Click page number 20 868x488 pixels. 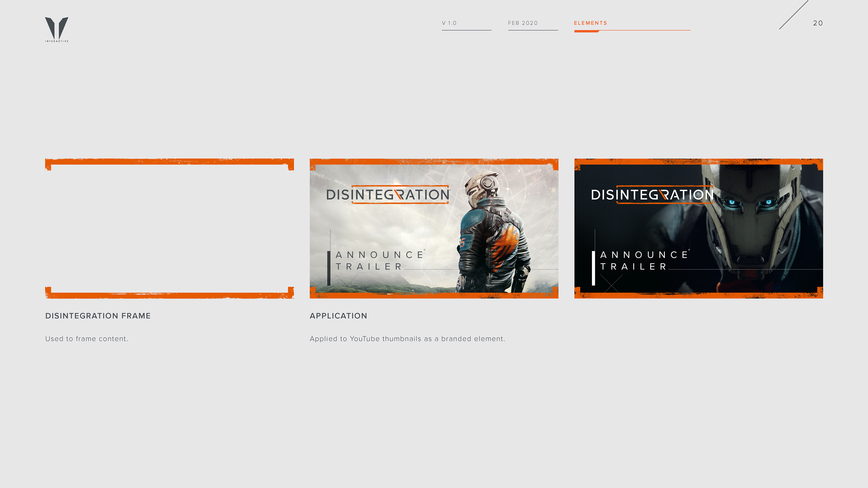(818, 23)
